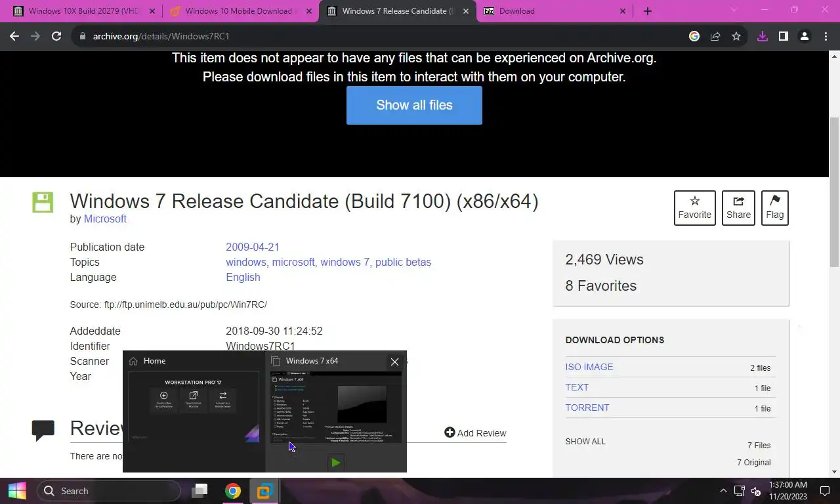Click the 8 Favorites text
The width and height of the screenshot is (840, 504).
tap(601, 285)
